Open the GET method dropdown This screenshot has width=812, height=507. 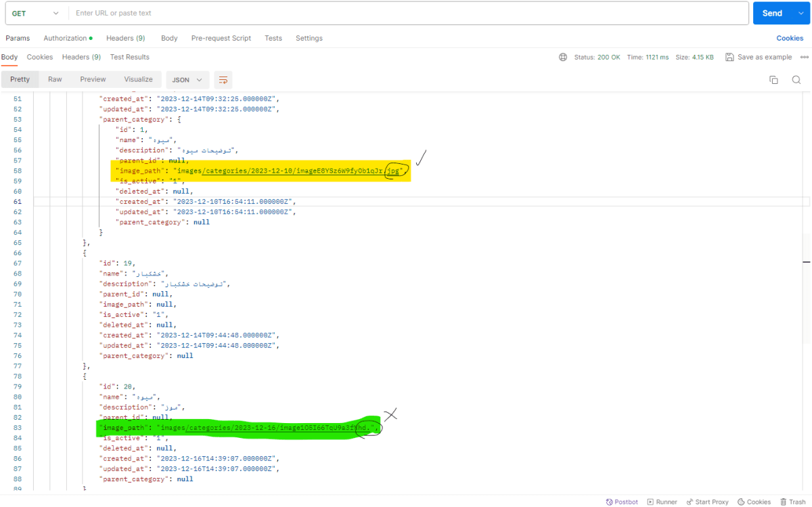tap(35, 14)
